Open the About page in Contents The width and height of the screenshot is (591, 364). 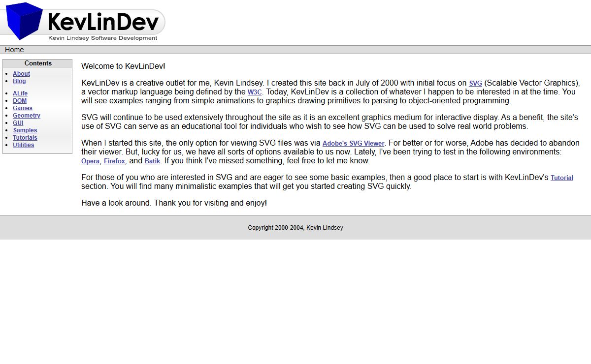click(x=21, y=74)
